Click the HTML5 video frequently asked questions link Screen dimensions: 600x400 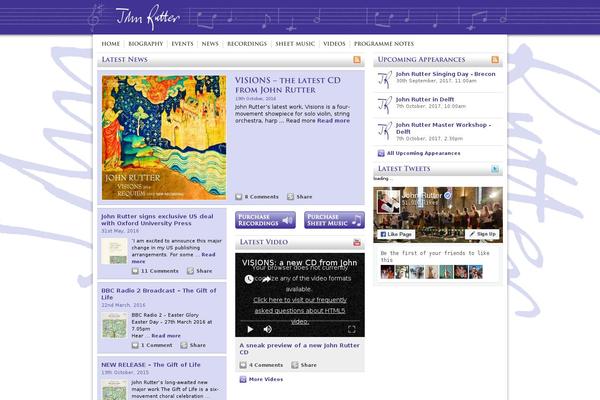pyautogui.click(x=300, y=310)
